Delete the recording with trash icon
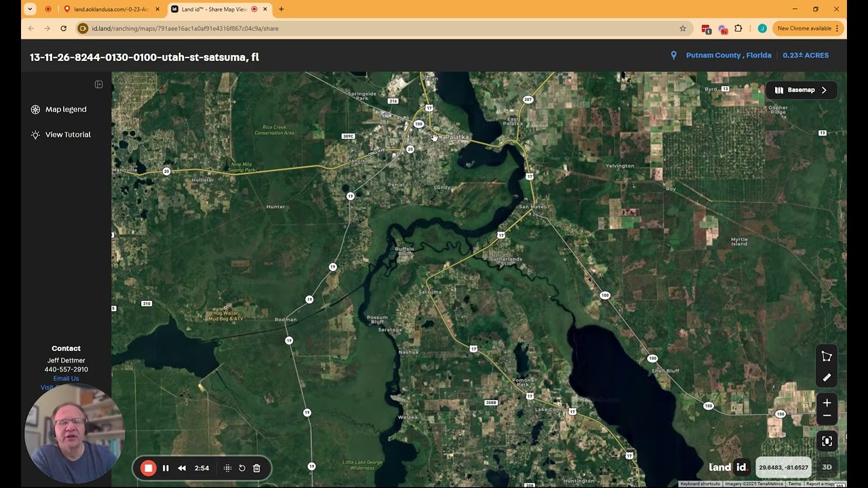The image size is (868, 488). click(257, 468)
